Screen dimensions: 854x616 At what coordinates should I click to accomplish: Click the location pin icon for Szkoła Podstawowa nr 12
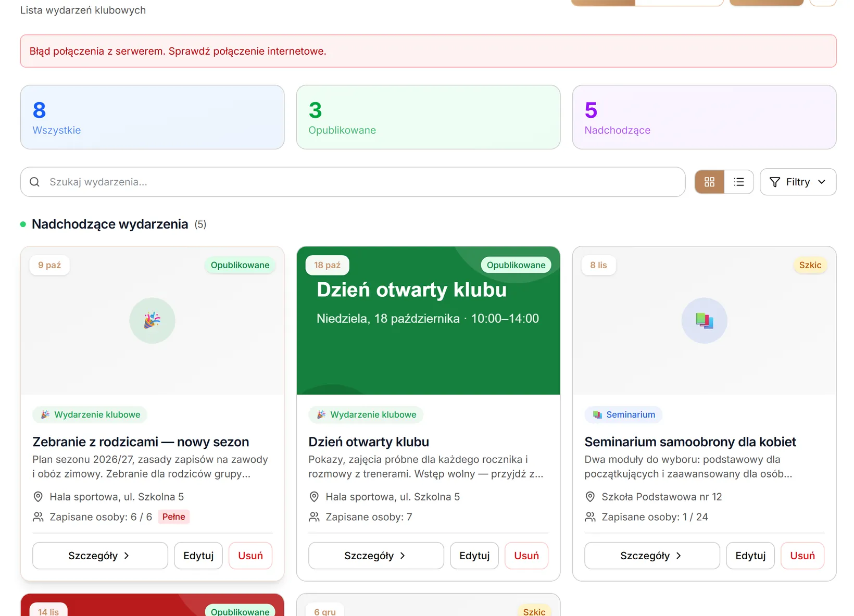click(590, 497)
